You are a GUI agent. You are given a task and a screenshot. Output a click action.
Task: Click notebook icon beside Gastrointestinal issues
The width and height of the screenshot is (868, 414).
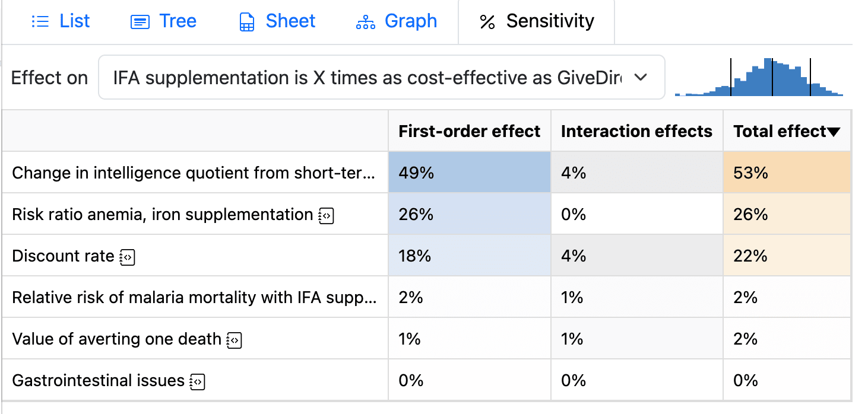click(198, 381)
